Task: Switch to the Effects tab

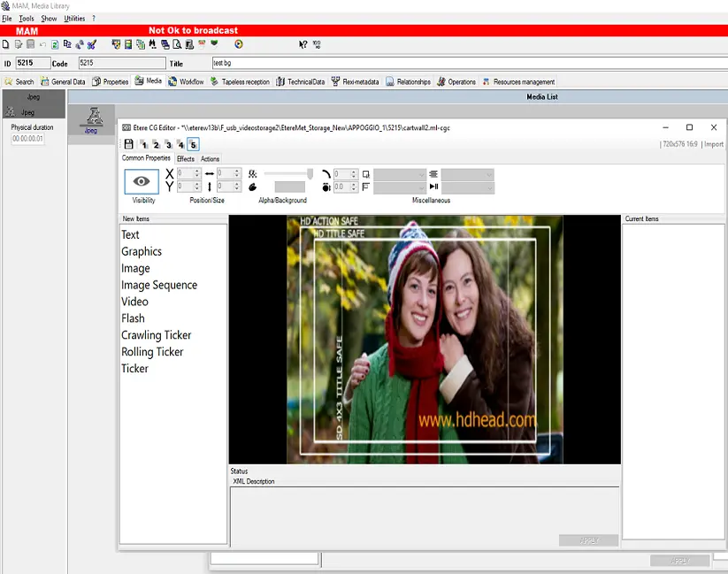Action: pos(185,159)
